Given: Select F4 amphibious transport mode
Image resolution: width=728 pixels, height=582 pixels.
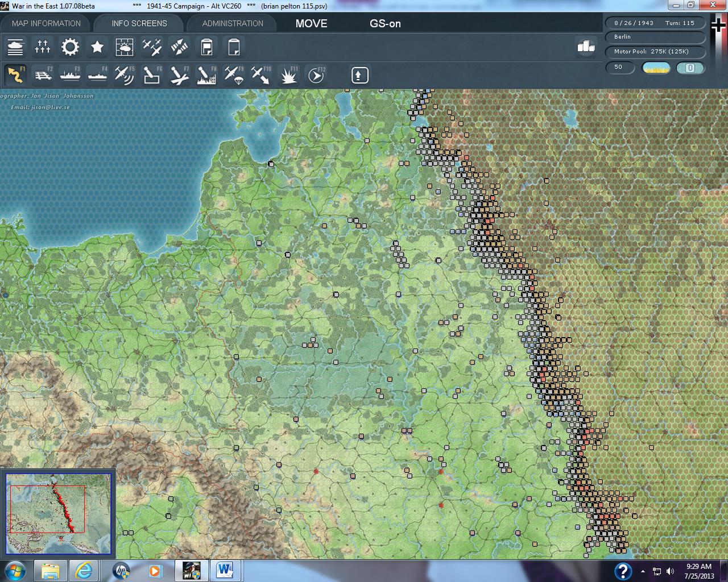Looking at the screenshot, I should coord(97,75).
